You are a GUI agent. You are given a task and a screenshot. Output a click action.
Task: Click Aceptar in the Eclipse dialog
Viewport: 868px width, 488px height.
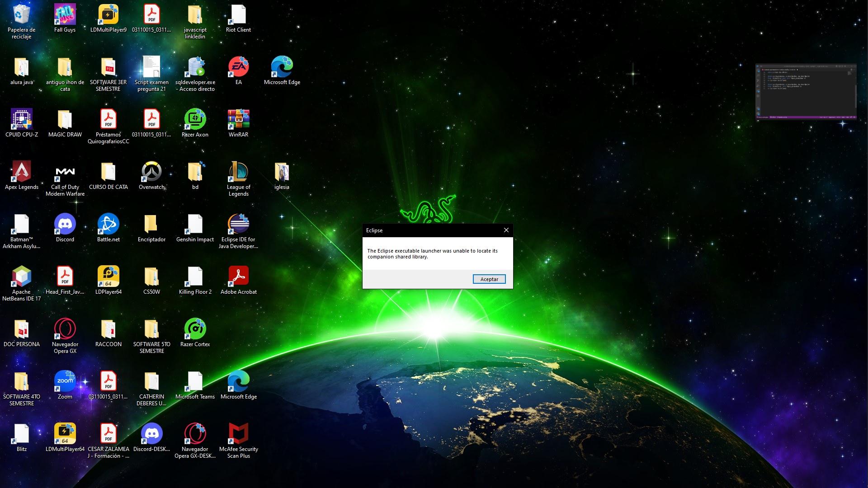click(489, 279)
